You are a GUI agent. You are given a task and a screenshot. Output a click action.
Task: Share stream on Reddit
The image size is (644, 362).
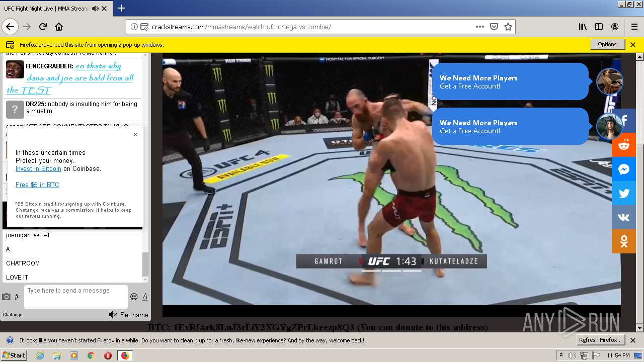[x=624, y=145]
